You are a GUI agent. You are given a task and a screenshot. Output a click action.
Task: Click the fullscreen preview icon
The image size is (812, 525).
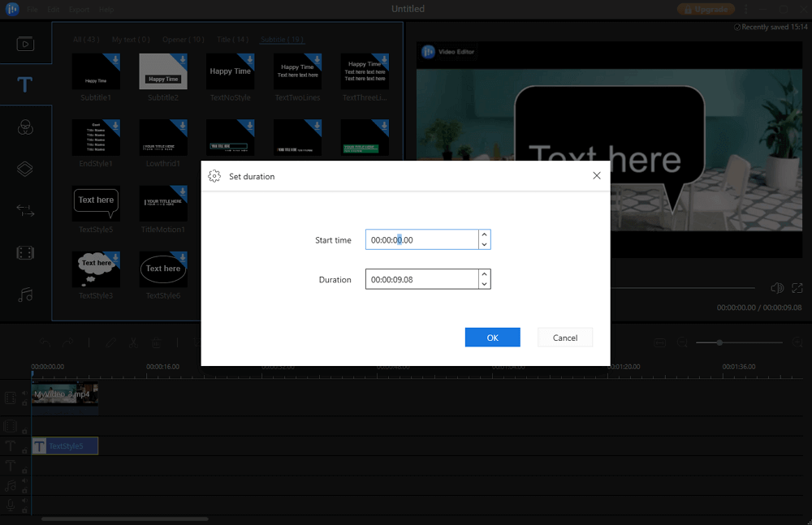(x=797, y=288)
